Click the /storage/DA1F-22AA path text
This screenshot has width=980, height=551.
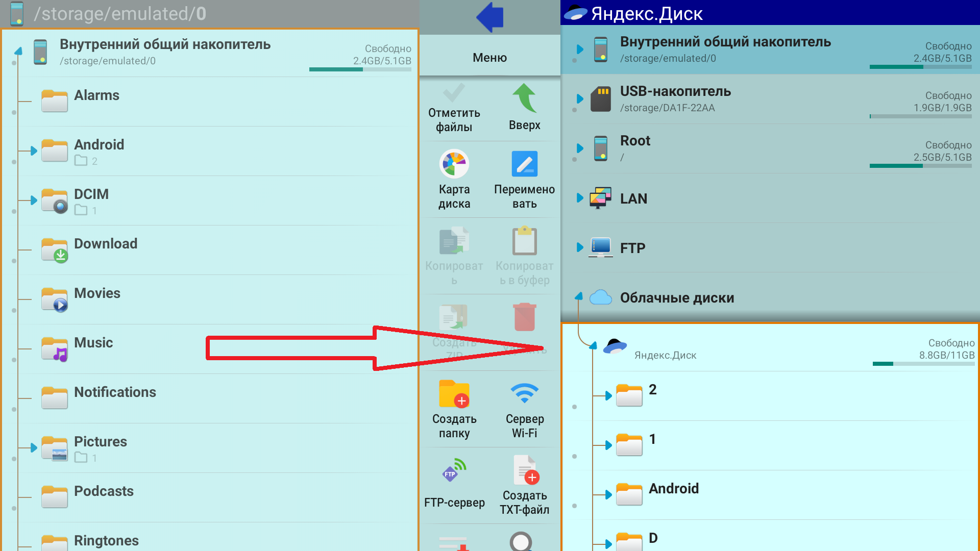pos(667,108)
